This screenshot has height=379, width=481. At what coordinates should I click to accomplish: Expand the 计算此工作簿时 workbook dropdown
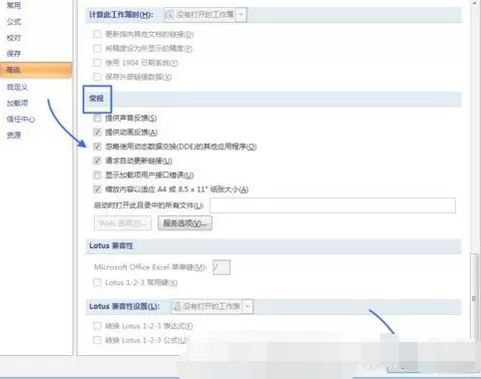[241, 15]
